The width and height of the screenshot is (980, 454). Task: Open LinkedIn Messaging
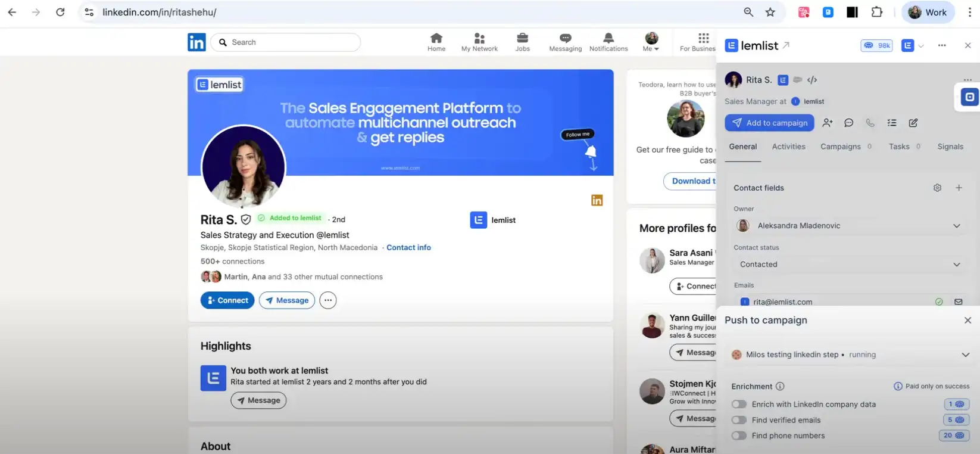566,42
